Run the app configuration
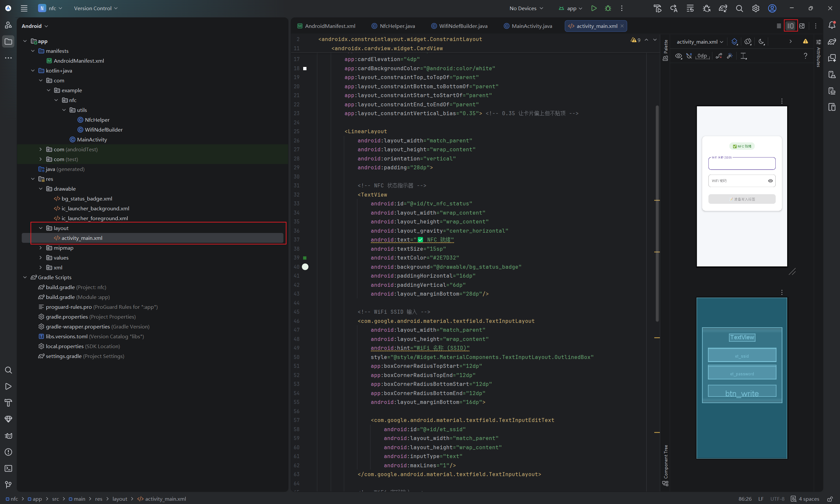The height and width of the screenshot is (504, 840). pos(594,8)
